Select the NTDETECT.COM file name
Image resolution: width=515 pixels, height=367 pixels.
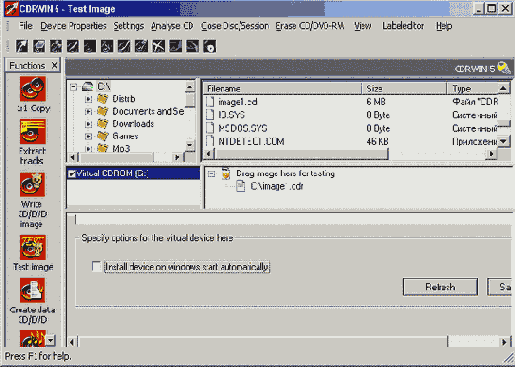251,141
